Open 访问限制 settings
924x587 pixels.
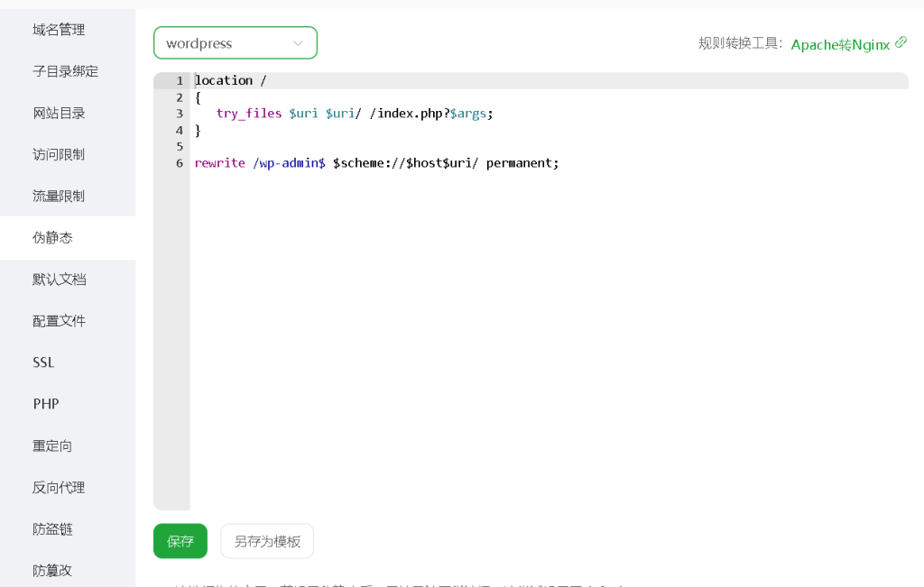pyautogui.click(x=59, y=154)
